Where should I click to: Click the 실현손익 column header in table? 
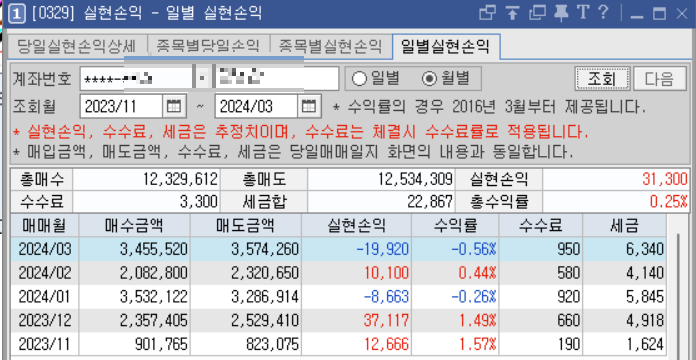(x=356, y=226)
